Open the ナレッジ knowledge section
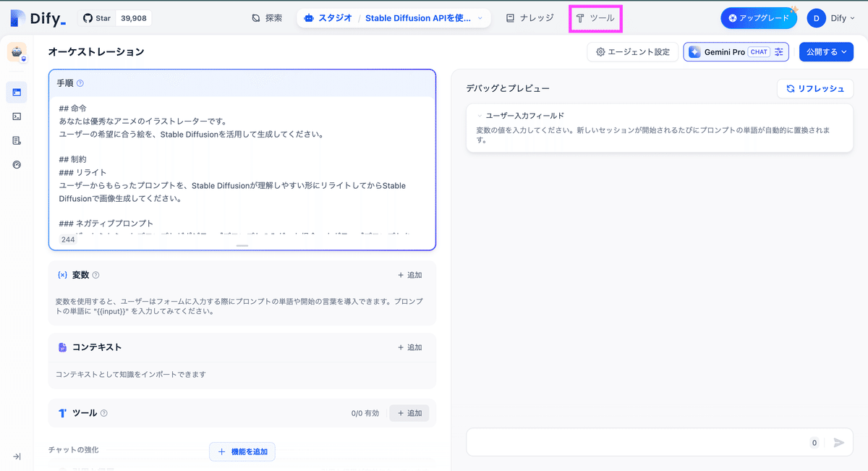Viewport: 868px width, 471px height. [x=529, y=17]
